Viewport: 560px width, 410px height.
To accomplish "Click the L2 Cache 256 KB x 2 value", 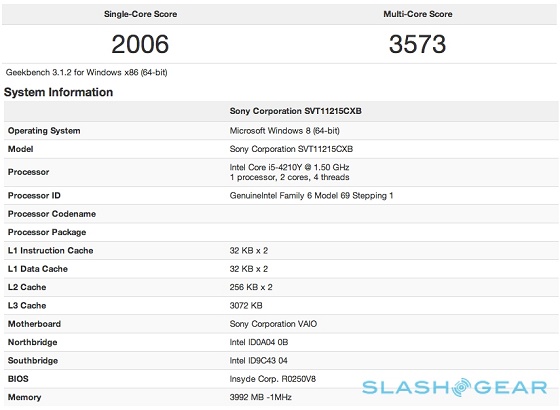I will pyautogui.click(x=251, y=287).
